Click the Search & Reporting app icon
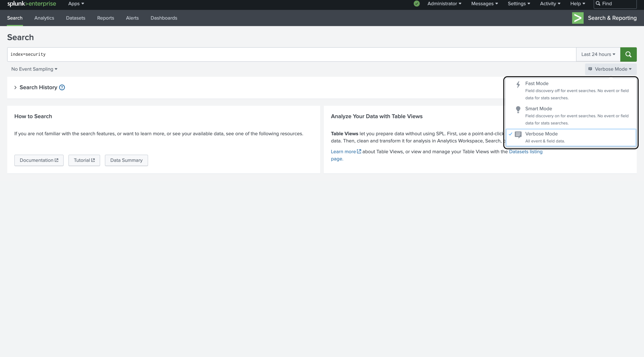 click(x=577, y=18)
